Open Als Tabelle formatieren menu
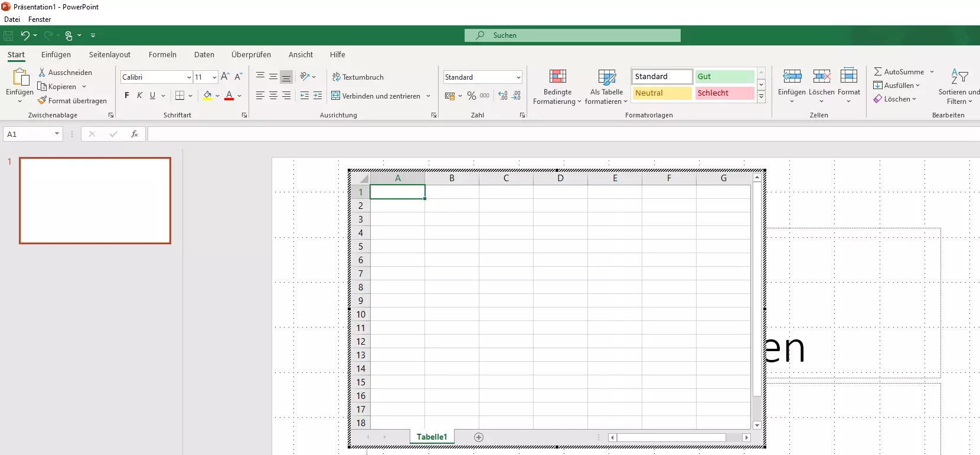The width and height of the screenshot is (980, 455). click(606, 86)
